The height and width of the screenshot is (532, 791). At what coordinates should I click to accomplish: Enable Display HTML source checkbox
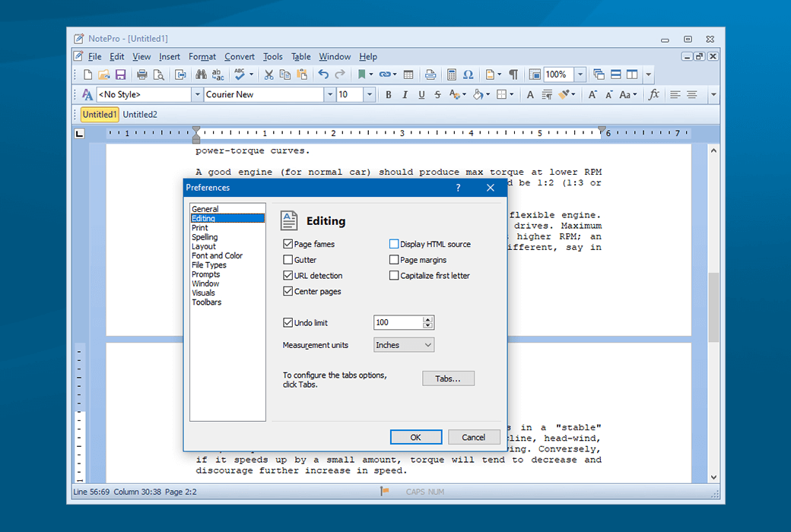point(394,244)
